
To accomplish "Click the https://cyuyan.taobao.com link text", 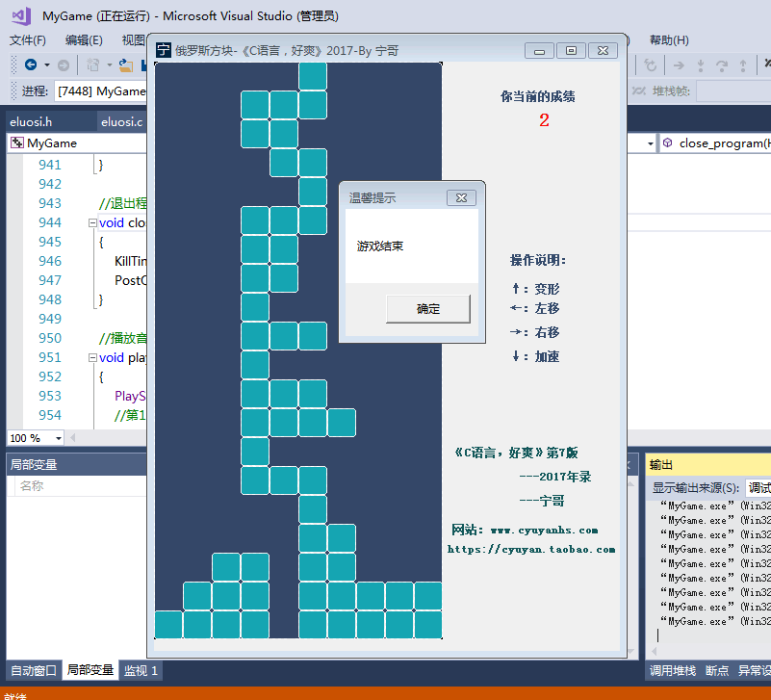I will point(531,550).
